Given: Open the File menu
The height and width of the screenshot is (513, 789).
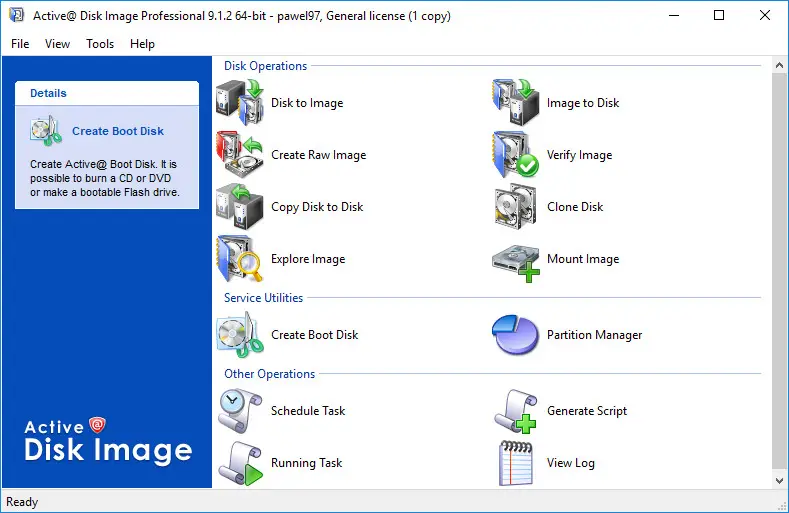Looking at the screenshot, I should click(20, 44).
